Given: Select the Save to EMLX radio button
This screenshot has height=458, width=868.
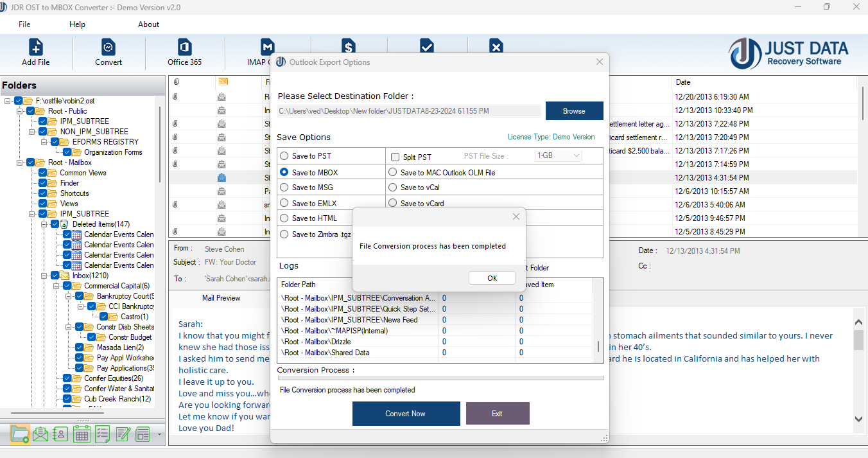Looking at the screenshot, I should click(284, 203).
